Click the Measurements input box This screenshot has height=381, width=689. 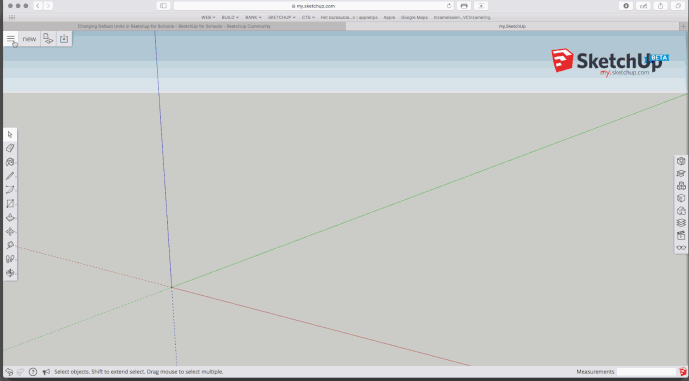(x=646, y=372)
